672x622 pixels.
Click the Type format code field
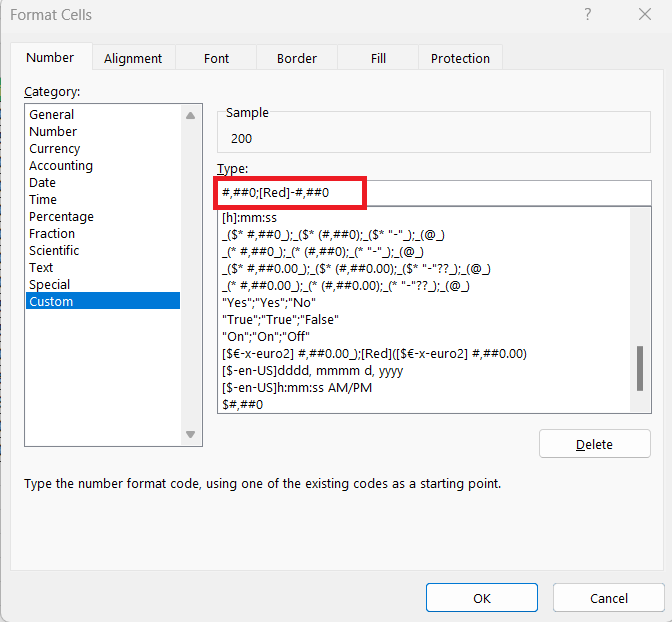tap(434, 192)
